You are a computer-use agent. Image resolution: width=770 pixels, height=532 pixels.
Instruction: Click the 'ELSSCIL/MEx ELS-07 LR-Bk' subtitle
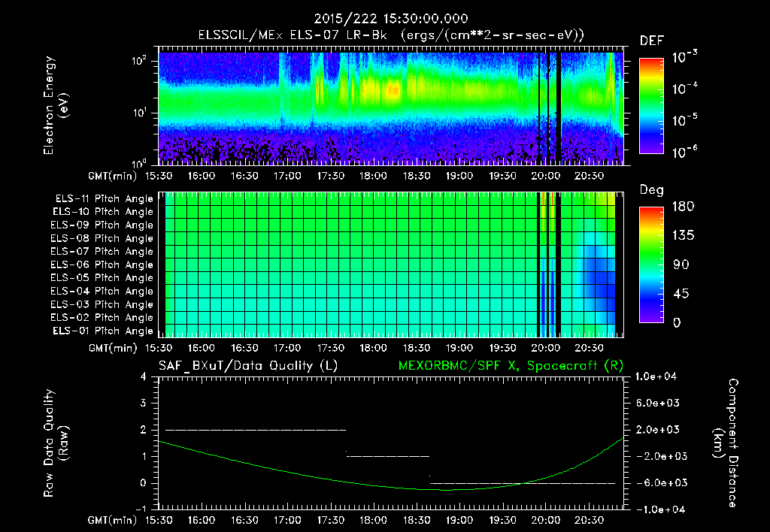pyautogui.click(x=293, y=35)
